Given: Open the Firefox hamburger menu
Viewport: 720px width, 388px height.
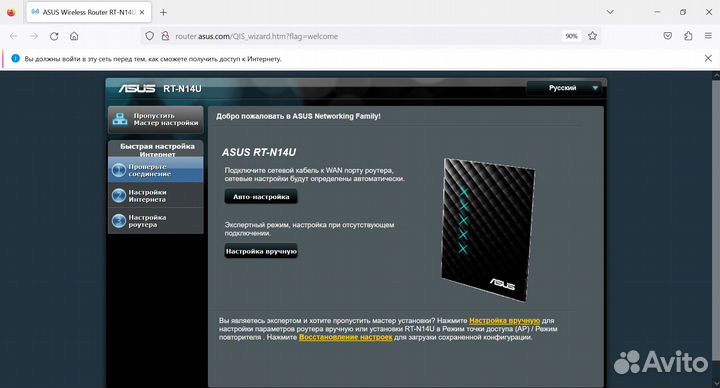Looking at the screenshot, I should coord(708,36).
